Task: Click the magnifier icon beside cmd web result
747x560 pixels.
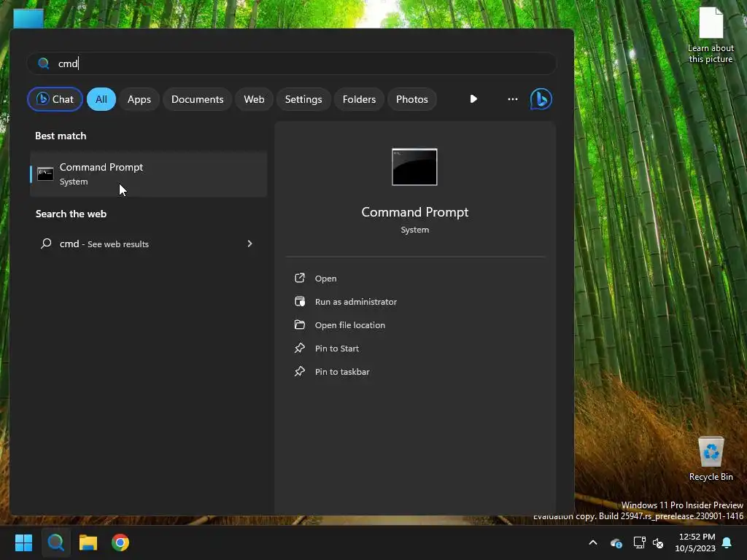Action: pos(46,244)
